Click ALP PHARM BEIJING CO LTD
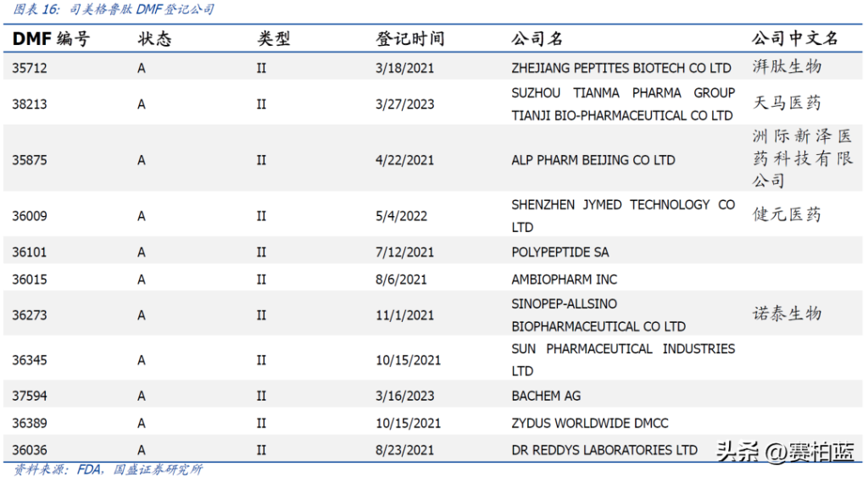The image size is (868, 477). point(593,159)
